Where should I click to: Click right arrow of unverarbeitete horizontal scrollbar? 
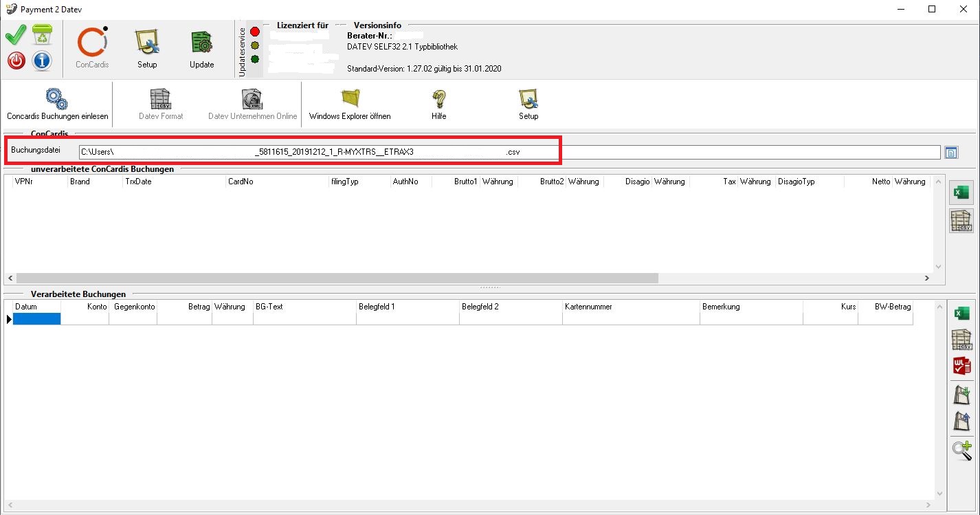926,278
